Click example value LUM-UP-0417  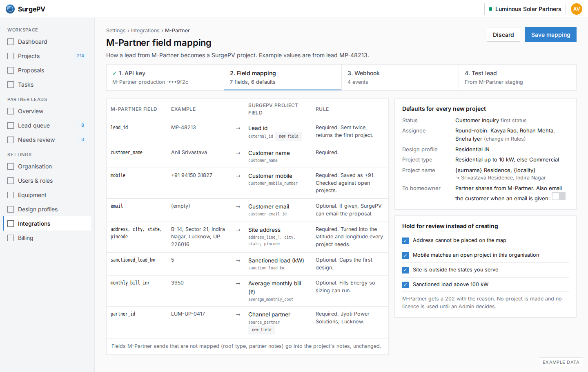point(188,314)
